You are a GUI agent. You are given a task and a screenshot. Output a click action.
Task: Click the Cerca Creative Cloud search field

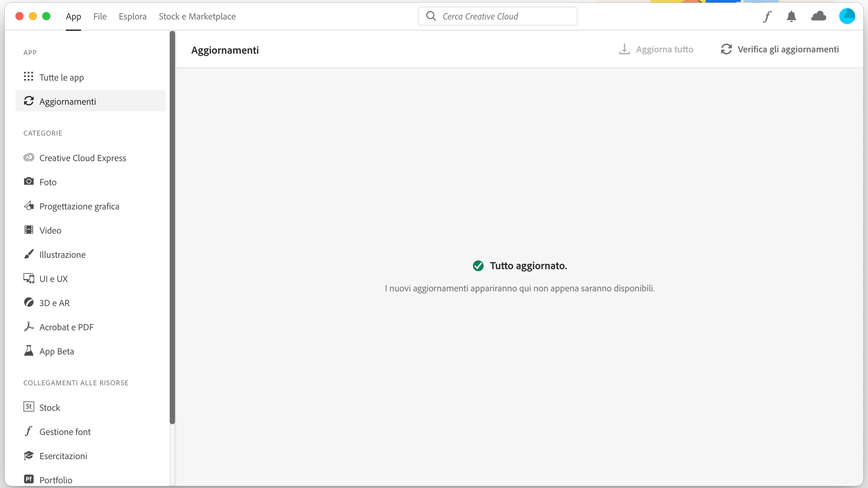tap(497, 16)
